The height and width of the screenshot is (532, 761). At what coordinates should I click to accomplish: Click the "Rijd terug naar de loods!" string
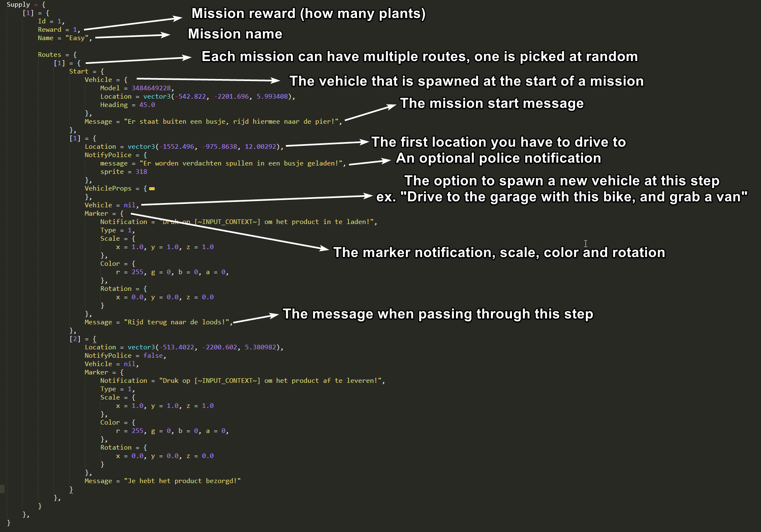coord(177,322)
